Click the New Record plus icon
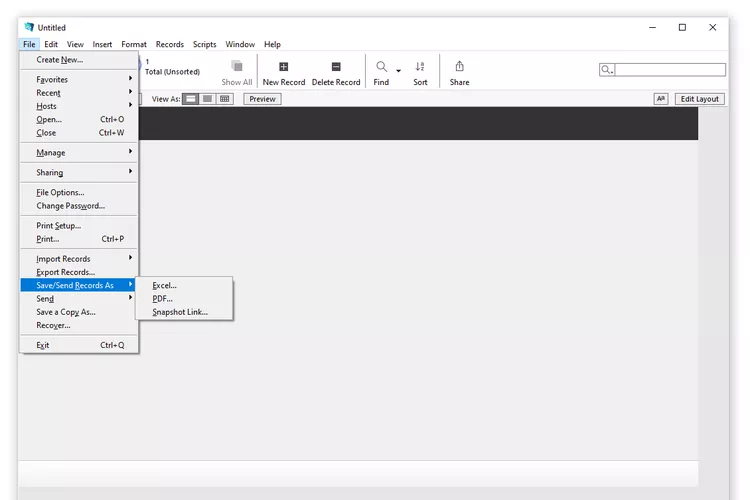Viewport: 750px width, 500px height. (284, 67)
